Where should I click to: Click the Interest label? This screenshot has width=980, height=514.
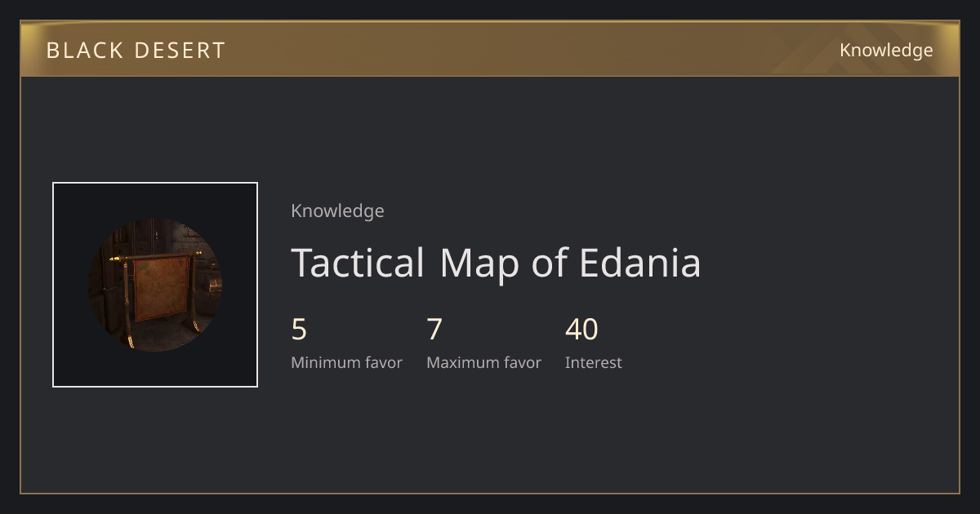tap(593, 363)
